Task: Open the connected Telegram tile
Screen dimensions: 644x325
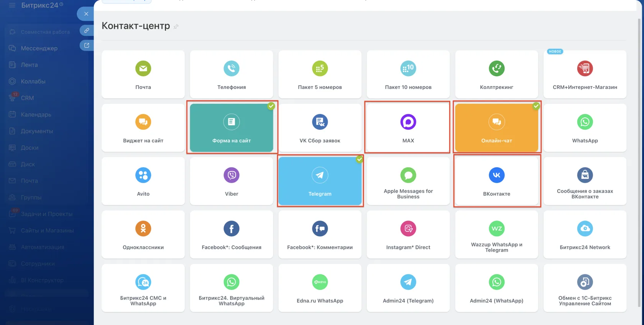Action: pyautogui.click(x=320, y=181)
